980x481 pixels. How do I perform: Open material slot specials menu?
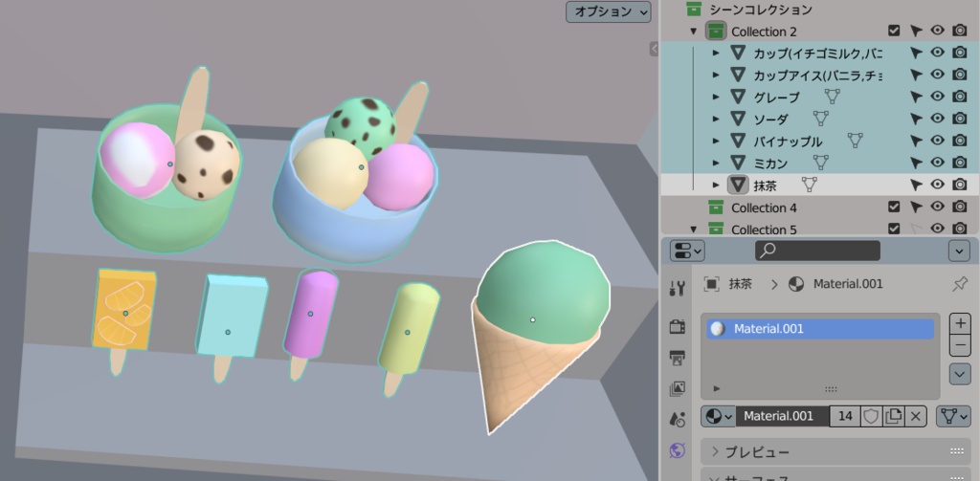[x=960, y=374]
